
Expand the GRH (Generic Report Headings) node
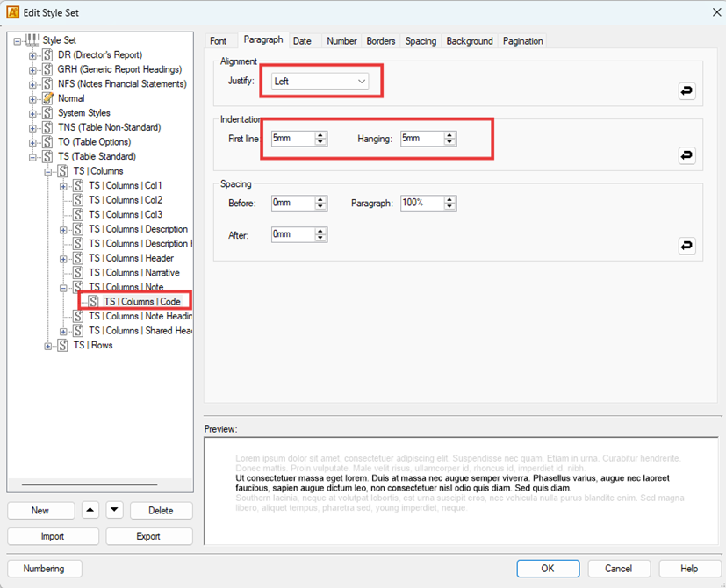32,70
